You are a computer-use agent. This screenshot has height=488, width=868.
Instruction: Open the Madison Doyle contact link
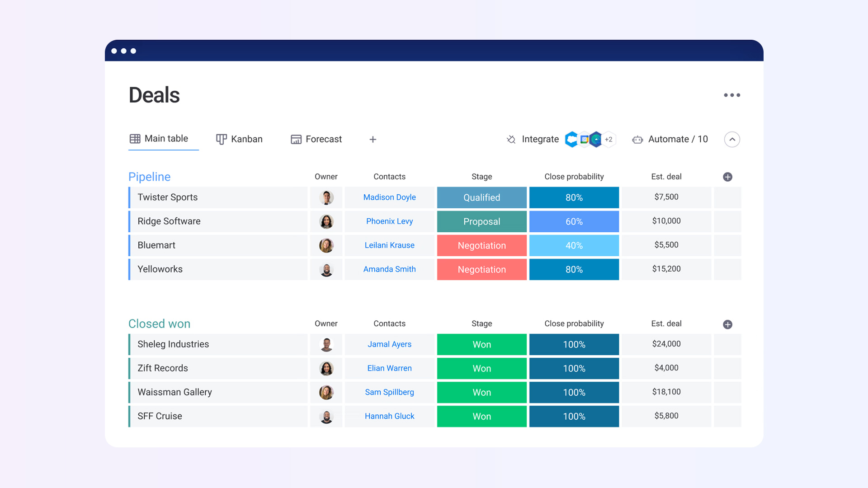[389, 197]
